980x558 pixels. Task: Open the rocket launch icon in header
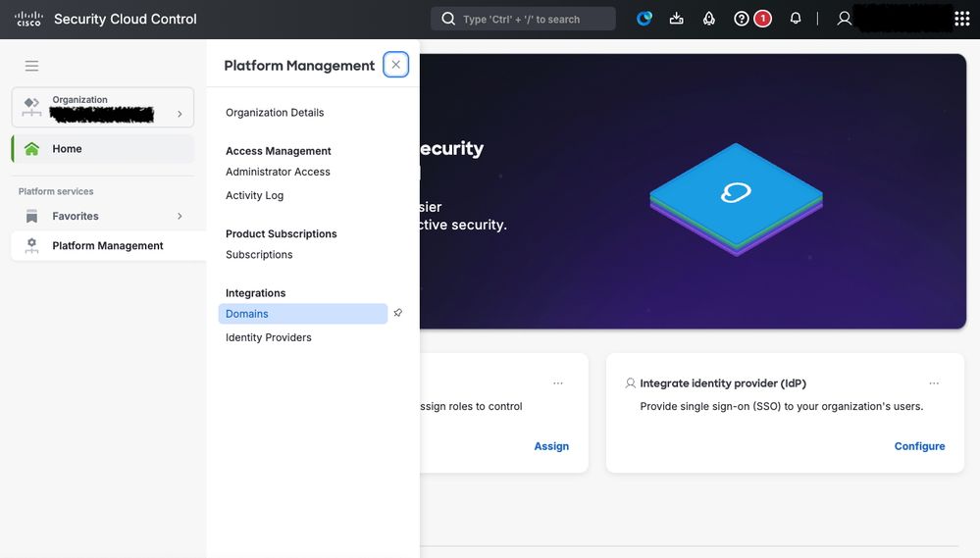[708, 19]
